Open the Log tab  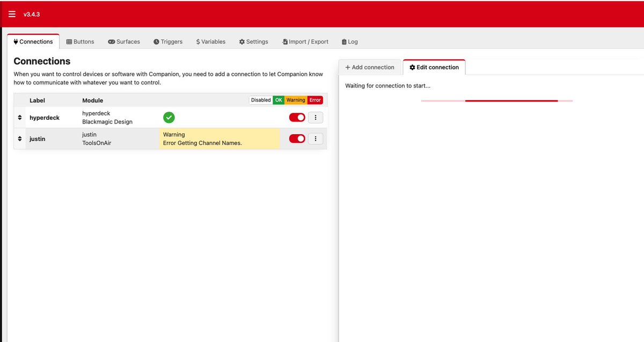350,41
